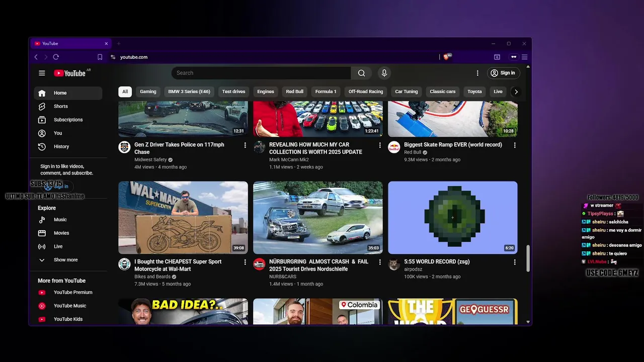Open the You section in sidebar
This screenshot has height=362, width=644.
point(68,133)
